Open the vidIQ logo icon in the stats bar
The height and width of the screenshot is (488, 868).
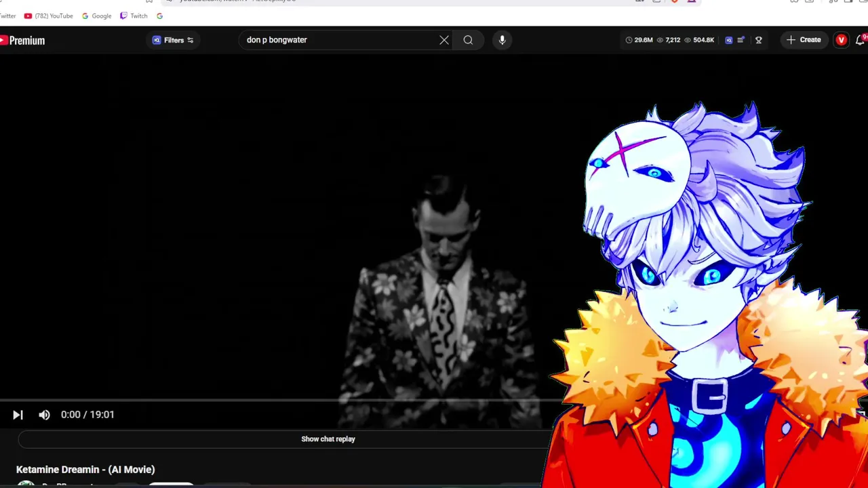729,40
